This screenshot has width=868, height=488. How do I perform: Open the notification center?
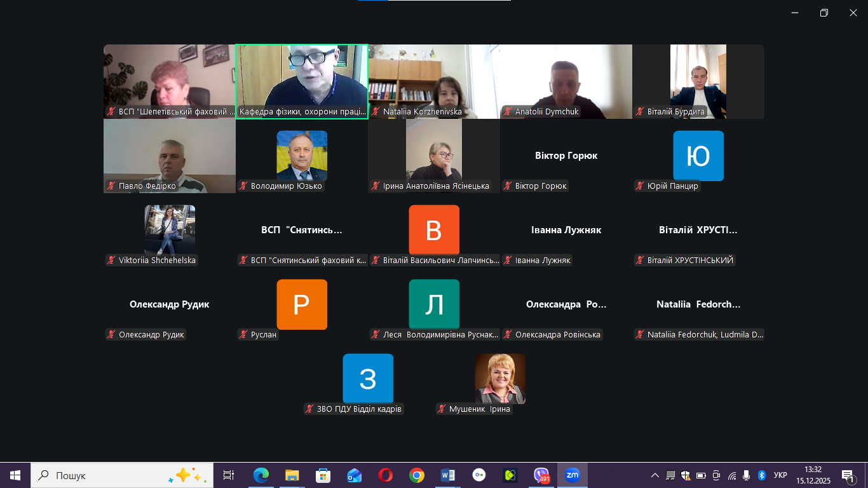click(x=848, y=475)
